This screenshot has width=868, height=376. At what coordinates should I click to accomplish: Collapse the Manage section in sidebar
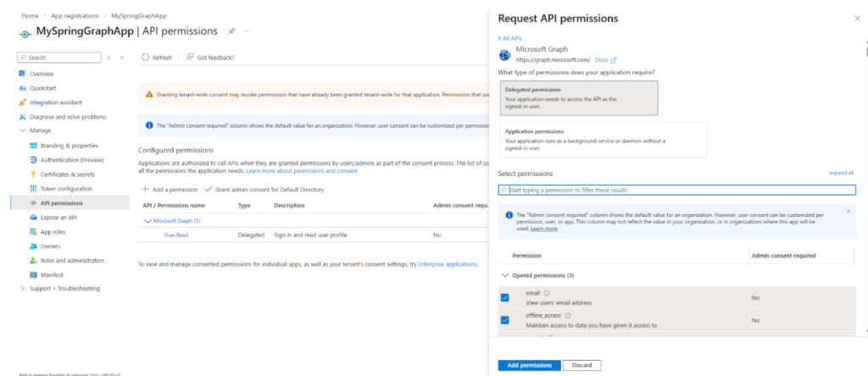point(23,130)
